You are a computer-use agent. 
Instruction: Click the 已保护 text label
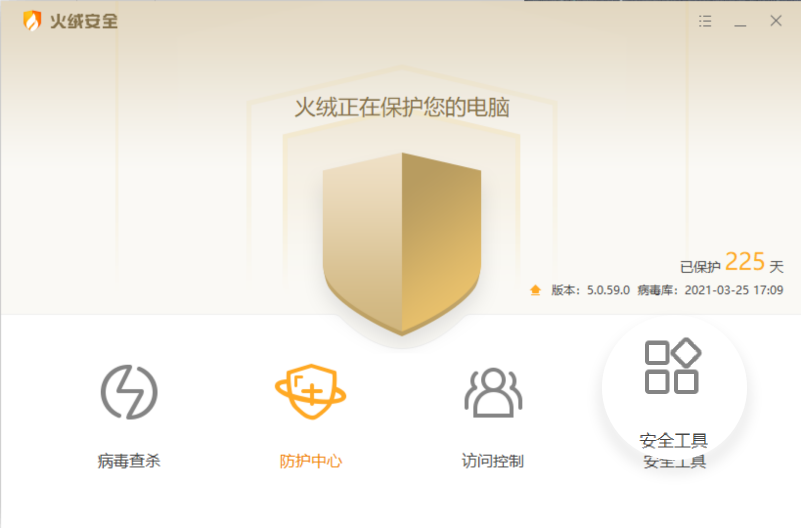pyautogui.click(x=700, y=267)
